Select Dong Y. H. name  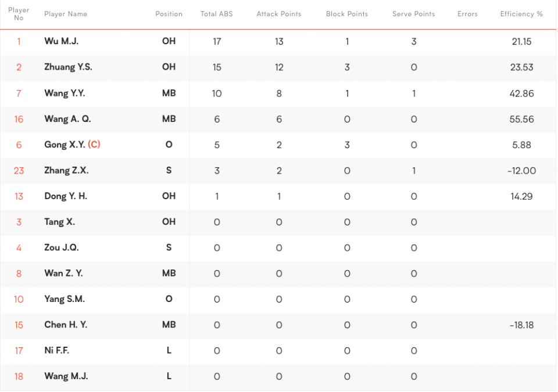click(65, 196)
